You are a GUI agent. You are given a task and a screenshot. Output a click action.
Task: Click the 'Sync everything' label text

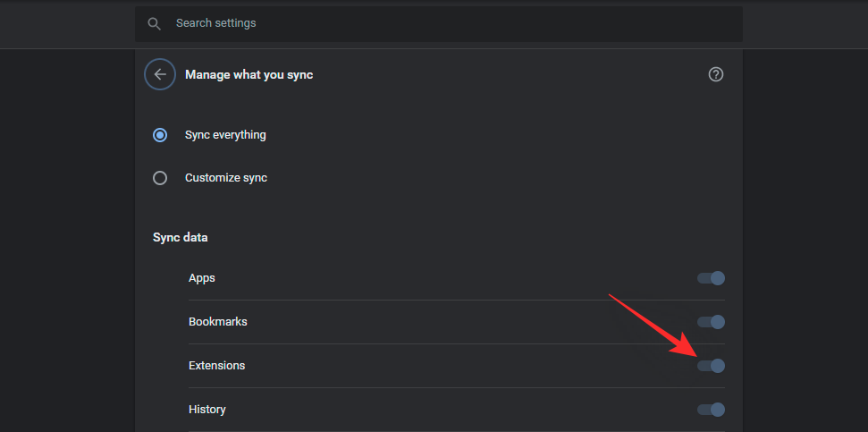coord(225,135)
